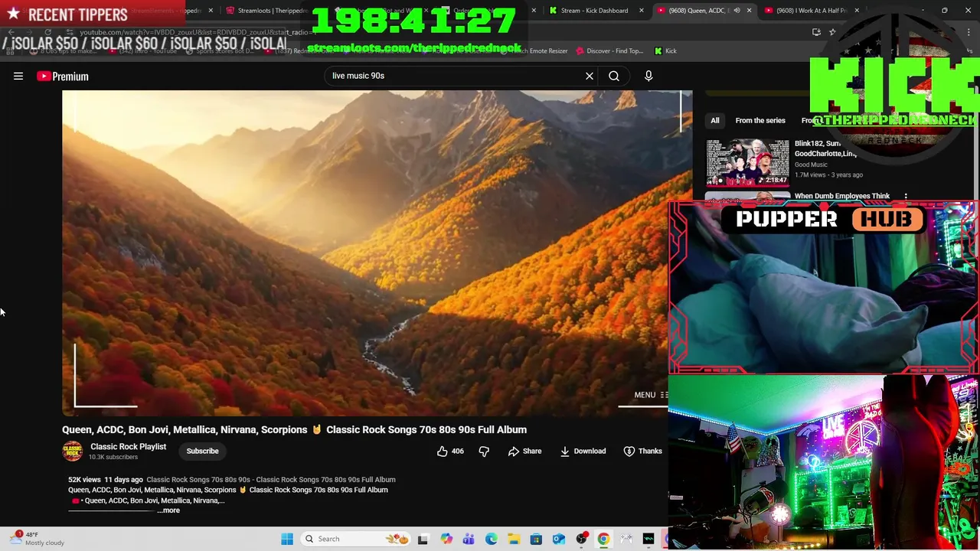Select the All filter chip
Image resolution: width=980 pixels, height=551 pixels.
click(x=714, y=120)
